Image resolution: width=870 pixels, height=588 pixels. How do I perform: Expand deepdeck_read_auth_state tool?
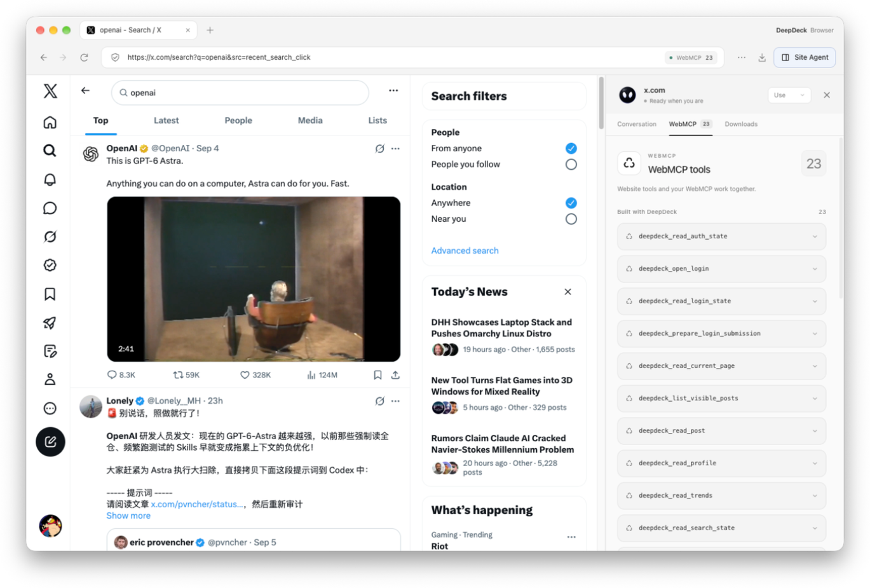tap(721, 236)
